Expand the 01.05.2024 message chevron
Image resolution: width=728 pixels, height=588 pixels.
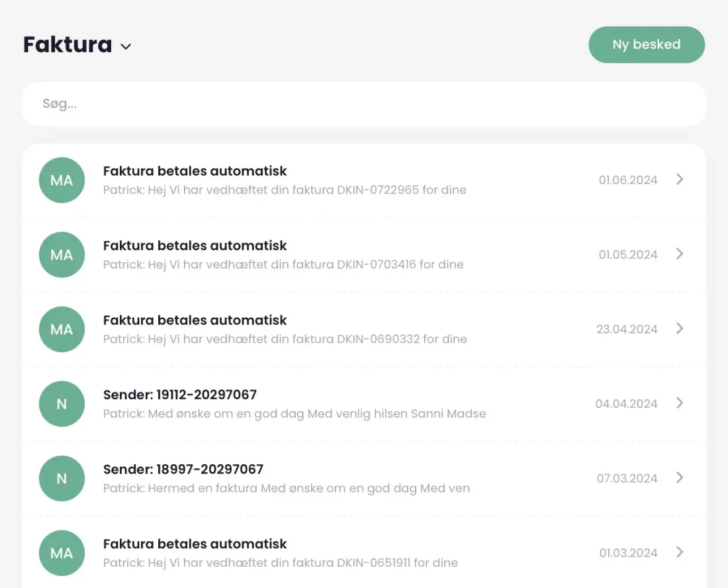(680, 254)
